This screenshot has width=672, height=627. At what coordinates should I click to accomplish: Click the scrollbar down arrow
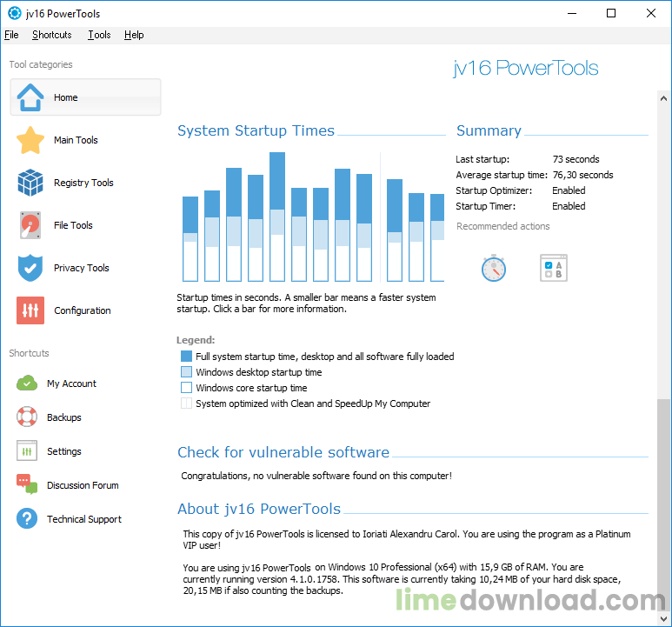[x=663, y=619]
